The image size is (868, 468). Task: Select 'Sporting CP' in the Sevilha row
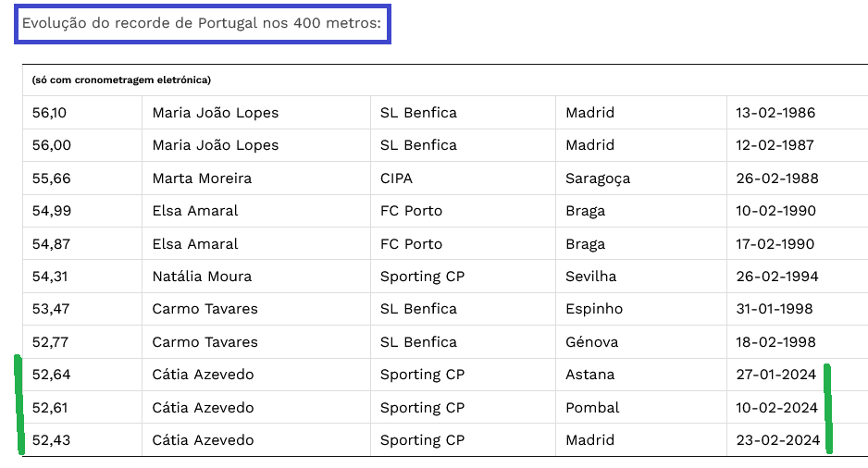point(422,277)
